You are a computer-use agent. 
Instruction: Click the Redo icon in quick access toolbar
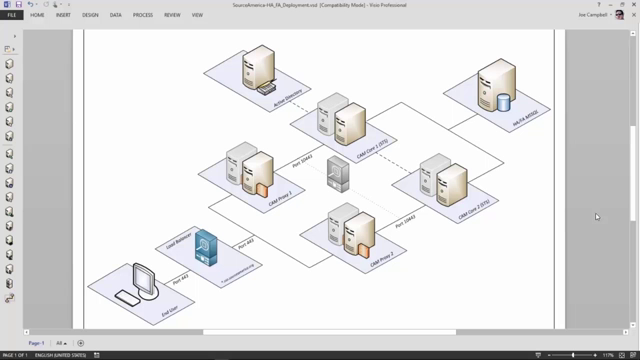click(46, 4)
